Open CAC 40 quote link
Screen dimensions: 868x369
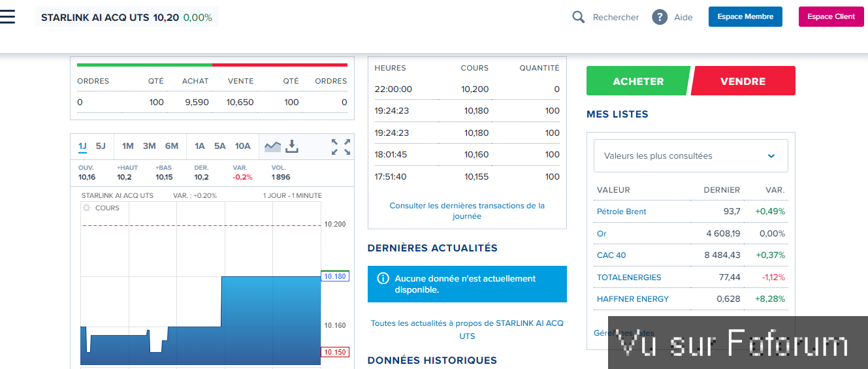tap(611, 255)
